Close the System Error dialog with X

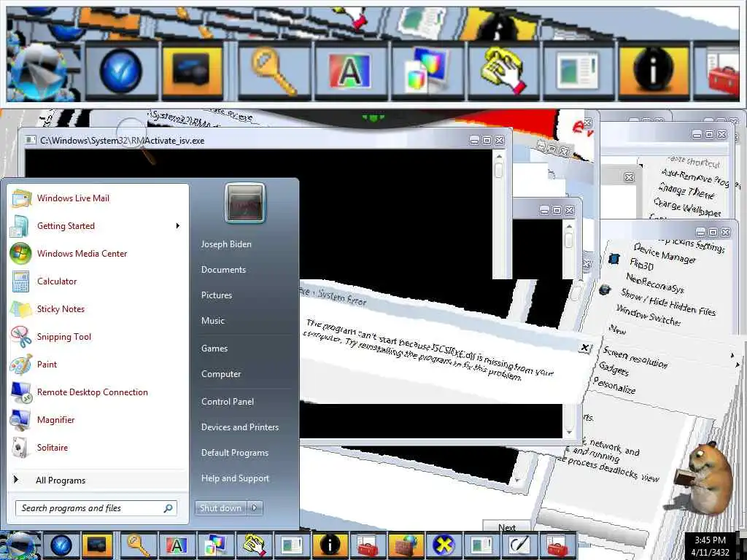coord(584,348)
